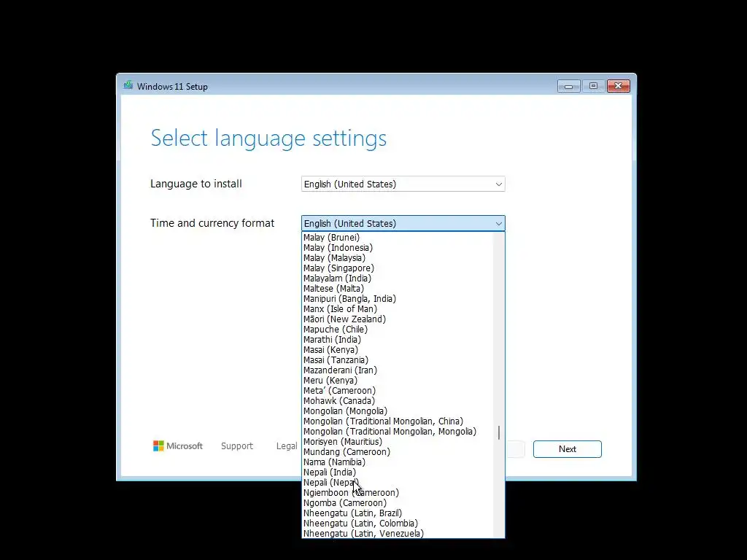Image resolution: width=747 pixels, height=560 pixels.
Task: Choose Mohawk (Canada) option
Action: coord(398,401)
